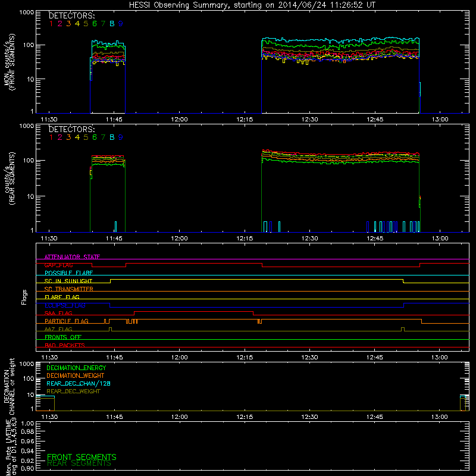Screen dimensions: 476x476
Task: Click the FLARE_FLAG label
Action: pos(62,297)
